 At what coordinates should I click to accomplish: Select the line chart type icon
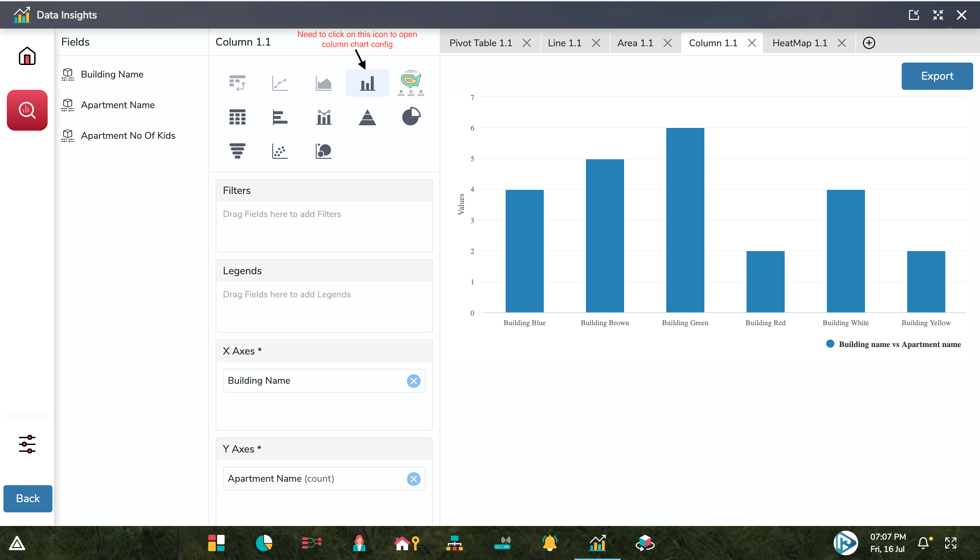click(280, 83)
